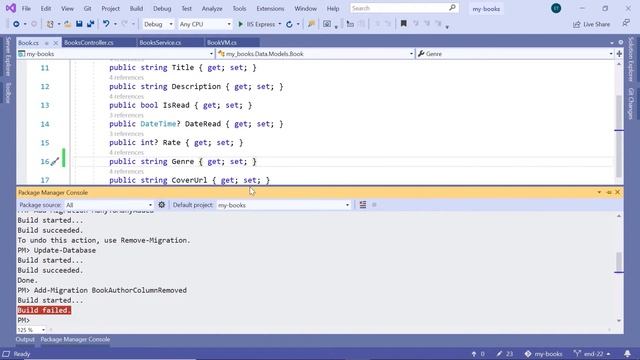Click the 4 references link above Genre
The width and height of the screenshot is (640, 360).
click(126, 153)
